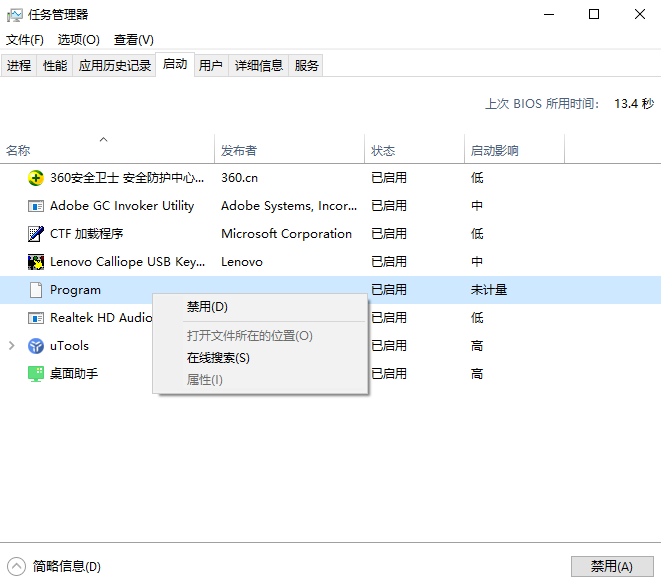
Task: Open the 文件(F) menu
Action: (x=24, y=40)
